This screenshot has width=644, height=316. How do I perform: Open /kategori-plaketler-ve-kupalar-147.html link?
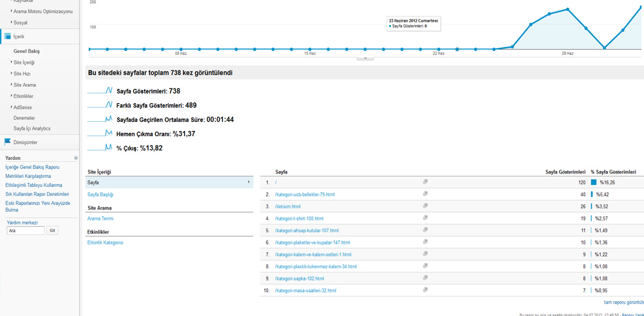pyautogui.click(x=312, y=242)
